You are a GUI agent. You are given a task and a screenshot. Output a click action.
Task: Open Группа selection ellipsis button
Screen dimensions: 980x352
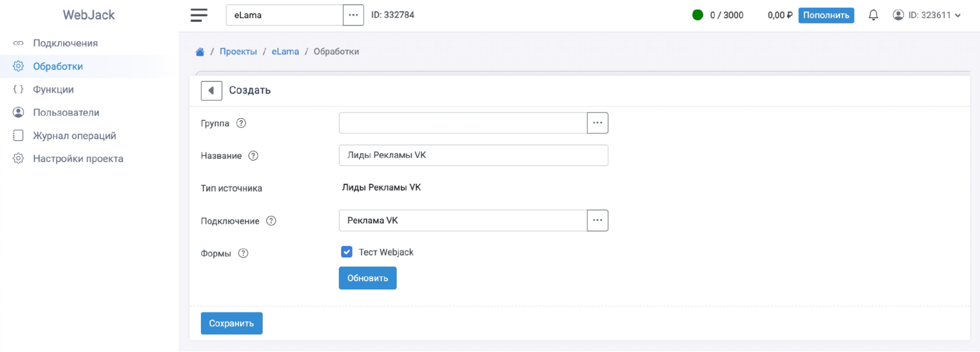tap(597, 123)
